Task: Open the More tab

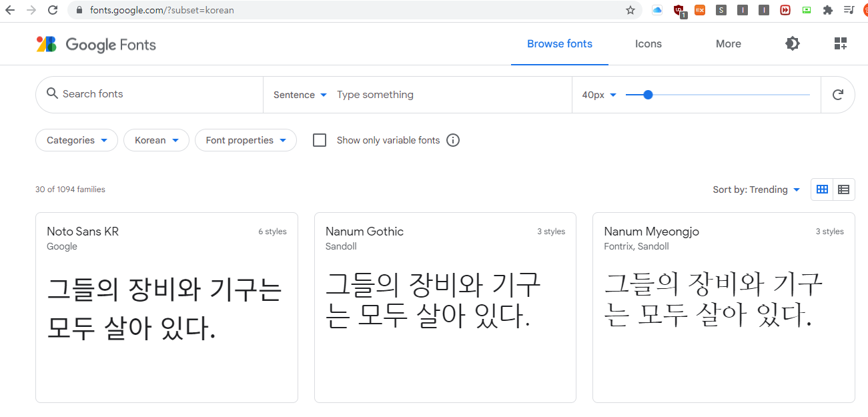Action: click(729, 44)
